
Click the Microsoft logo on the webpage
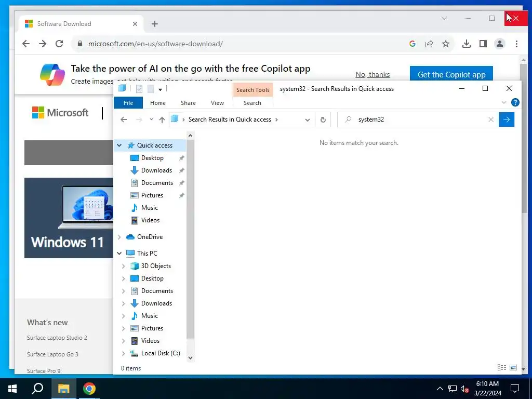[x=60, y=113]
